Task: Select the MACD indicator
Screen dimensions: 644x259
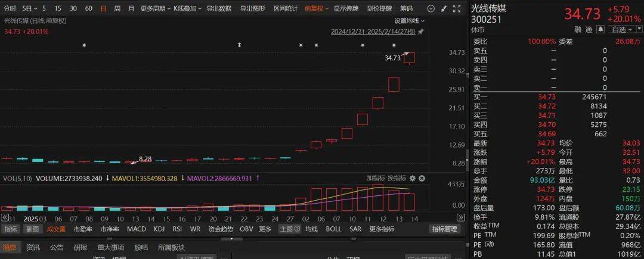Action: pos(137,229)
